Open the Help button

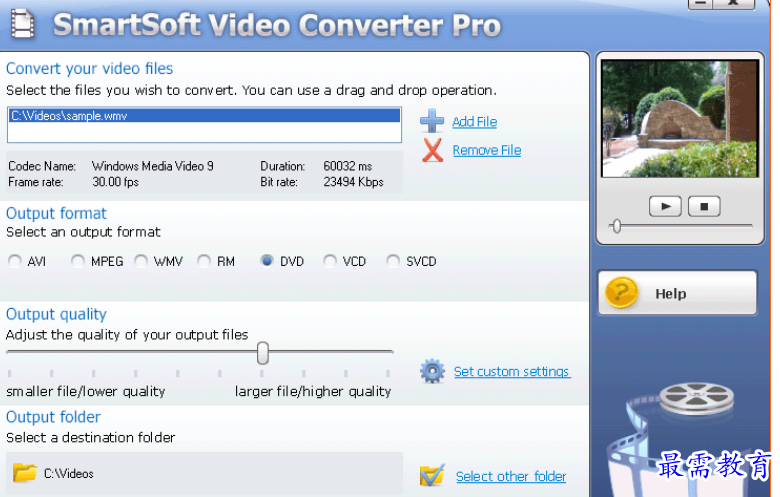point(677,293)
